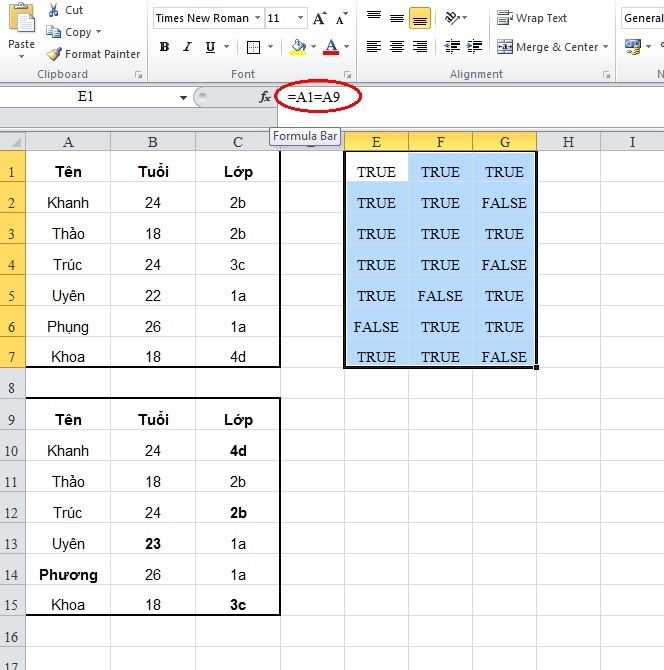Click the Cut scissors icon
The width and height of the screenshot is (664, 670).
[53, 10]
